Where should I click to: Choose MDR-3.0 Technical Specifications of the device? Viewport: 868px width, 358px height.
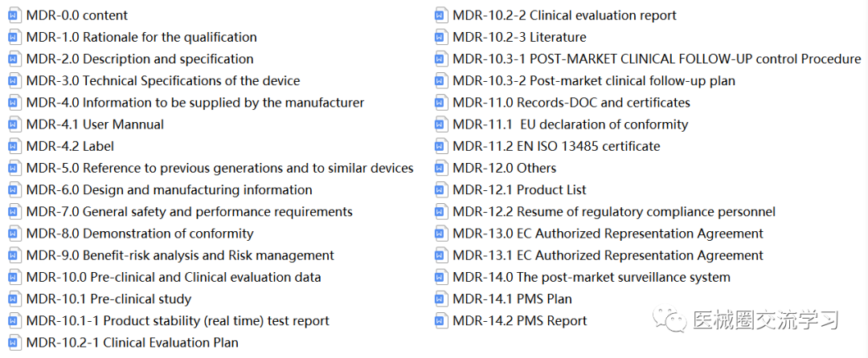click(x=154, y=81)
